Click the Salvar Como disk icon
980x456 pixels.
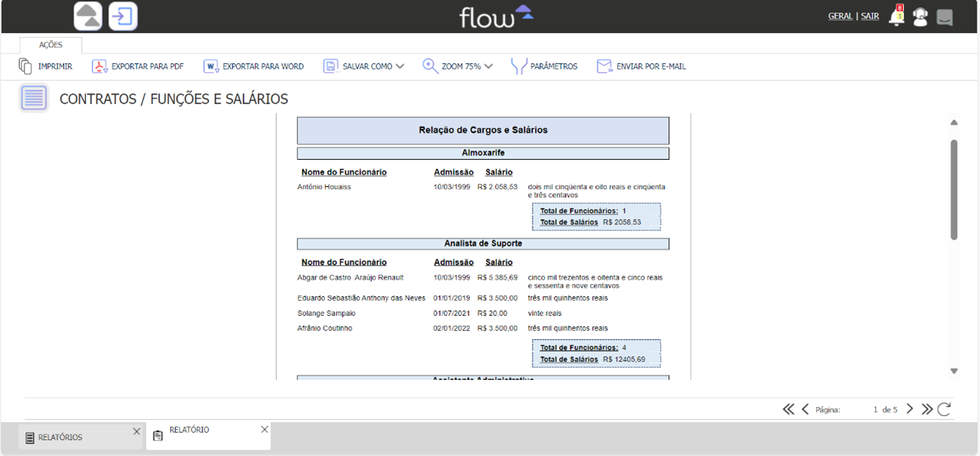pyautogui.click(x=330, y=66)
